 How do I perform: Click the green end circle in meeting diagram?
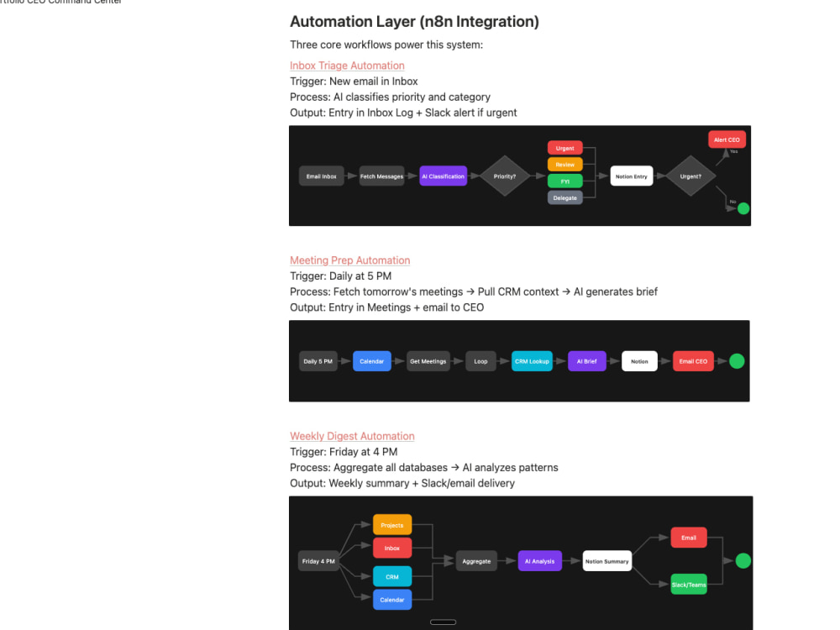737,361
